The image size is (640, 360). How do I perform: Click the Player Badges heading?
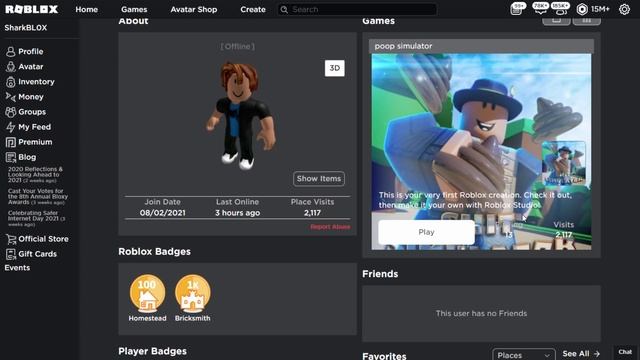[x=152, y=351]
